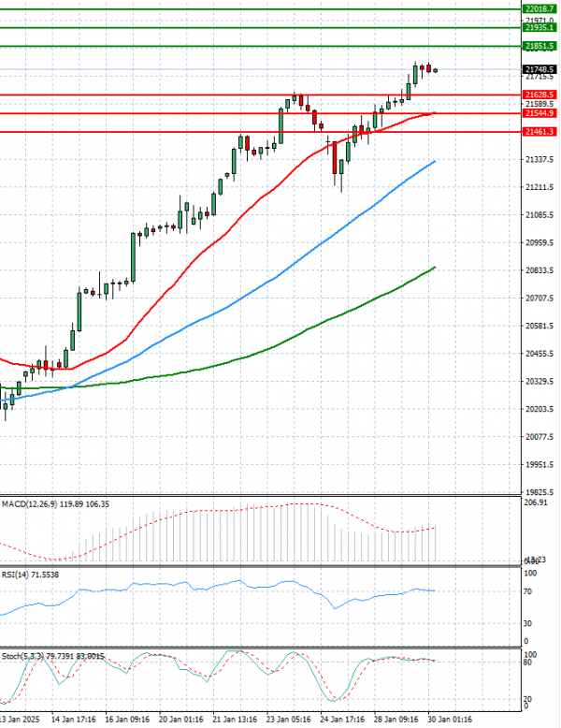Viewport: 561px width, 728px height.
Task: Click the 21544.9 red support label
Action: point(539,113)
